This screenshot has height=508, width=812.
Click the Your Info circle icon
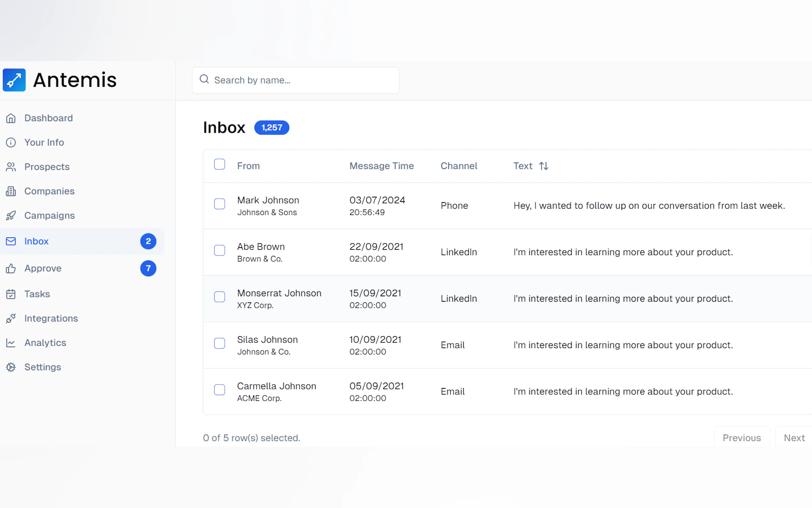[11, 142]
